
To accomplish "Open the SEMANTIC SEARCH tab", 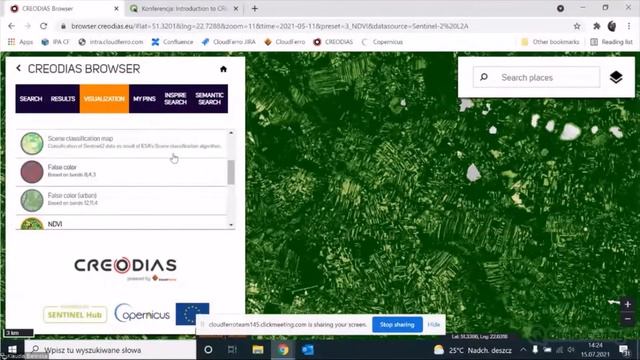I will pyautogui.click(x=209, y=99).
